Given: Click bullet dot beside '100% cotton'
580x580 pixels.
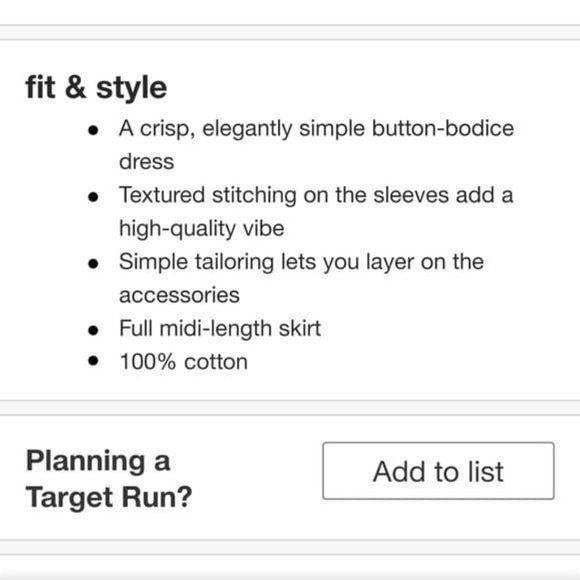Looking at the screenshot, I should (x=93, y=360).
